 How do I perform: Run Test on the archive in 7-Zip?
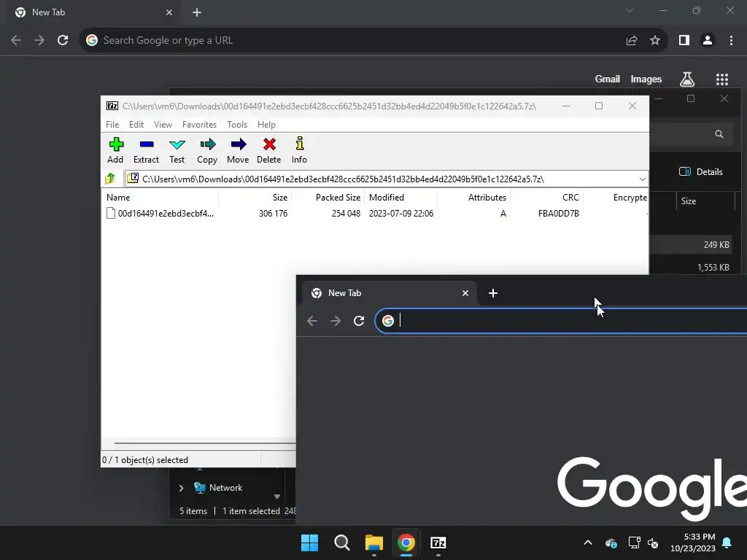pyautogui.click(x=177, y=150)
